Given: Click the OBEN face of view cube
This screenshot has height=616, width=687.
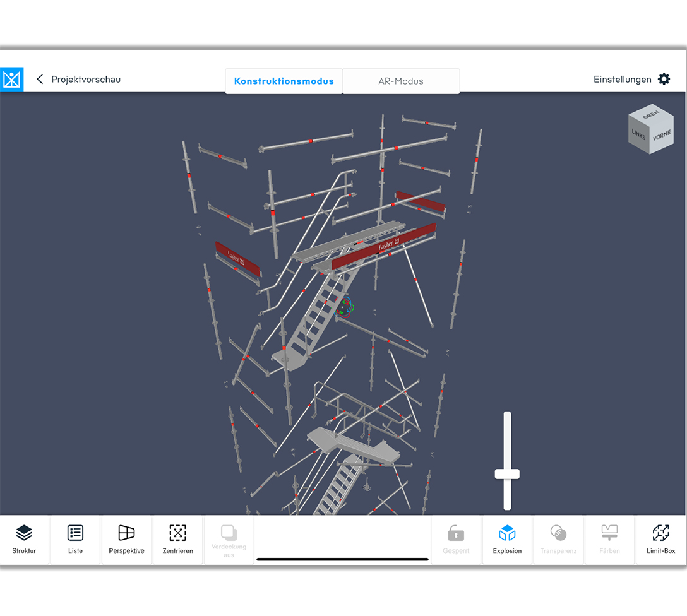Looking at the screenshot, I should pos(650,117).
